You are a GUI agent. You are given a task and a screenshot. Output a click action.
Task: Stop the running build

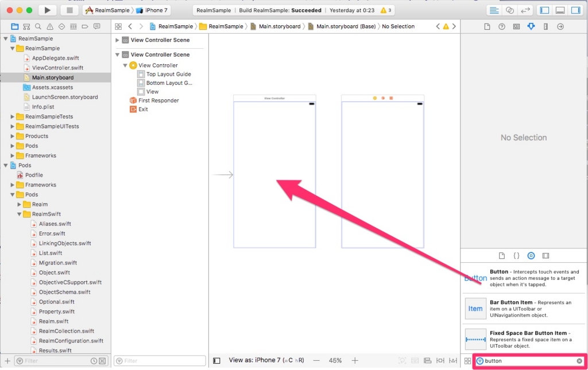coord(69,10)
